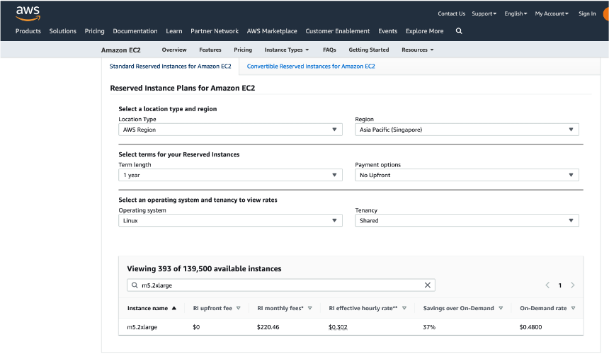Open Customer Enablement menu
Image resolution: width=609 pixels, height=364 pixels.
tap(338, 31)
